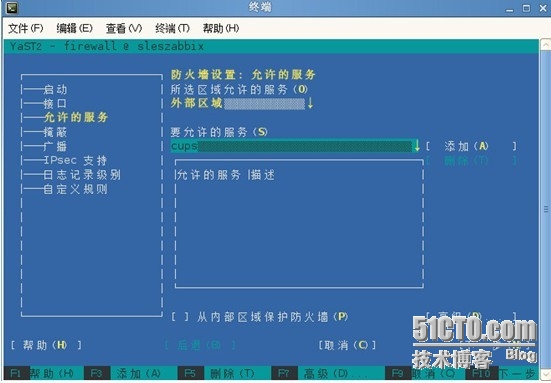551x383 pixels.
Task: Open the 查看(V) menu
Action: pos(124,28)
